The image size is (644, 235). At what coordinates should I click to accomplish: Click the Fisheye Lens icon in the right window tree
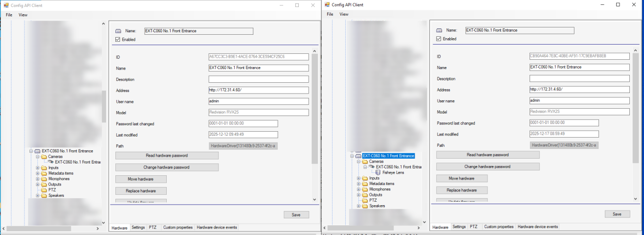point(378,172)
